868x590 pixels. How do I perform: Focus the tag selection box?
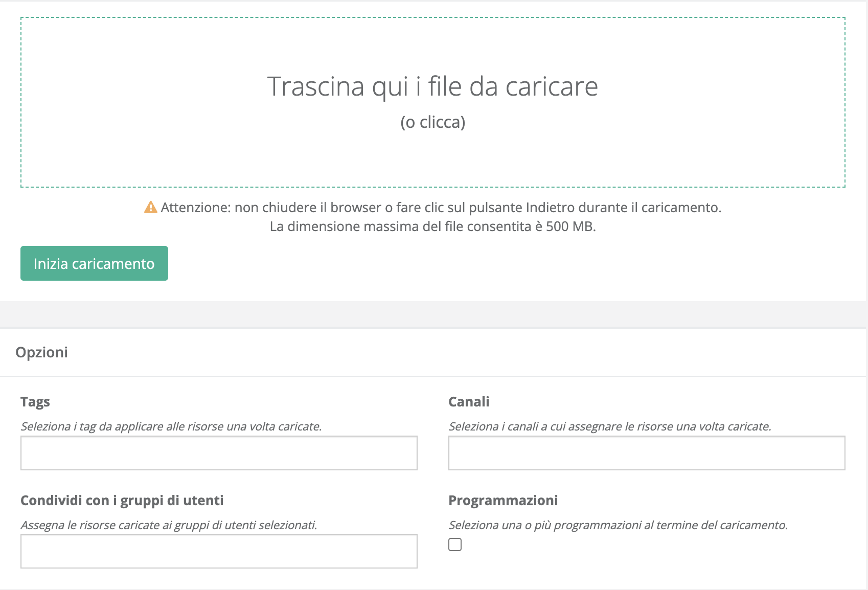point(218,453)
